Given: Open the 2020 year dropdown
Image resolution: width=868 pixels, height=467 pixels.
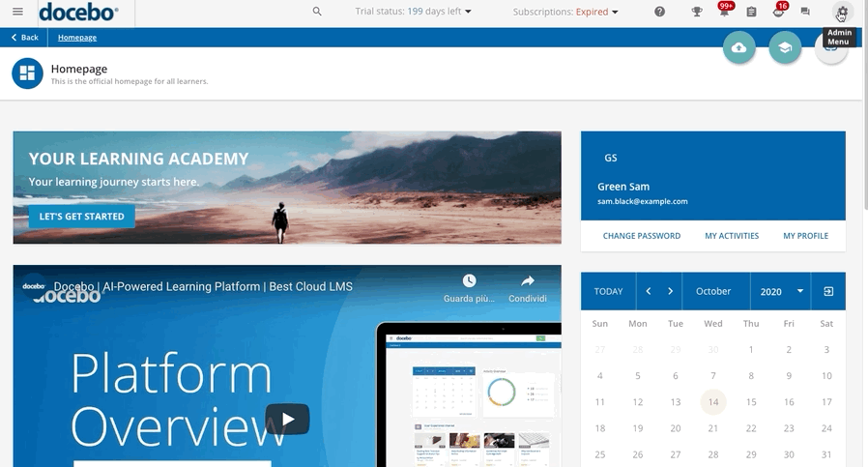Looking at the screenshot, I should [781, 291].
